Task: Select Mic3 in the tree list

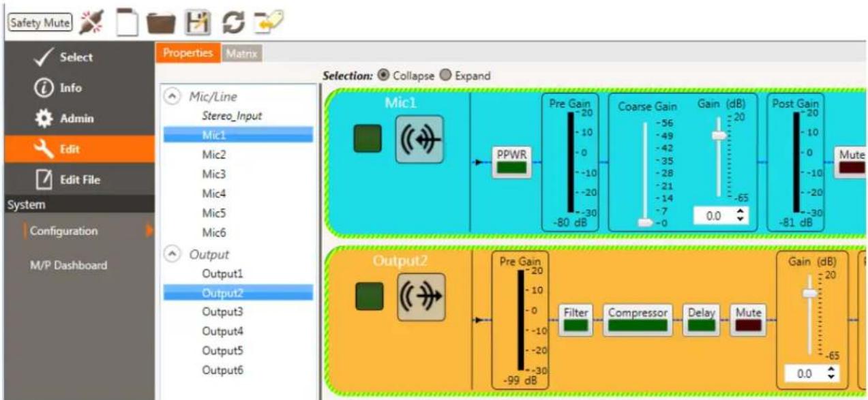Action: (x=213, y=174)
